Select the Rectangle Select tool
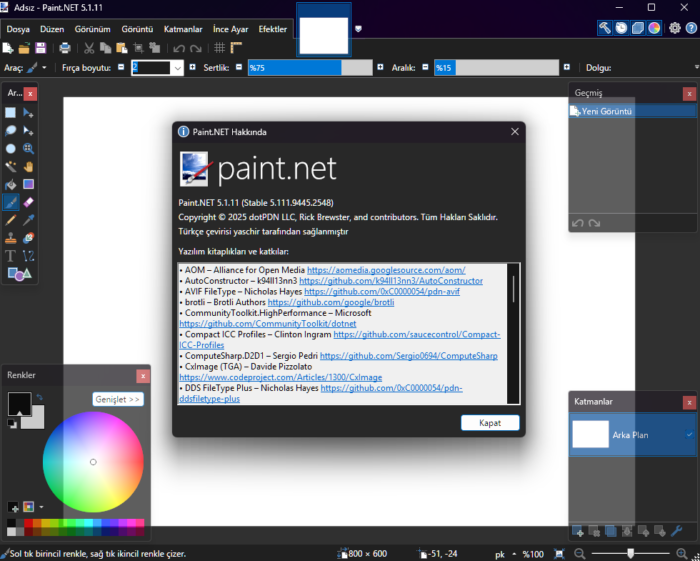Image resolution: width=700 pixels, height=561 pixels. [x=10, y=112]
